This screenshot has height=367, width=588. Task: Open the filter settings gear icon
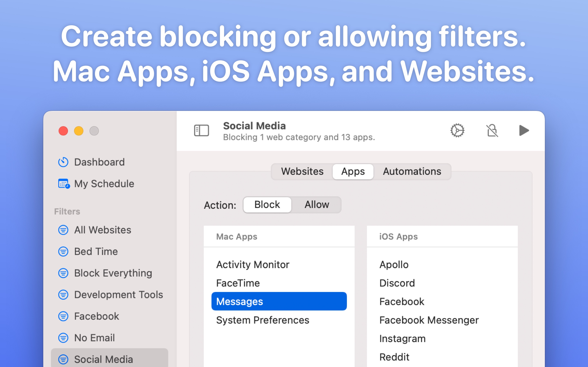point(457,130)
